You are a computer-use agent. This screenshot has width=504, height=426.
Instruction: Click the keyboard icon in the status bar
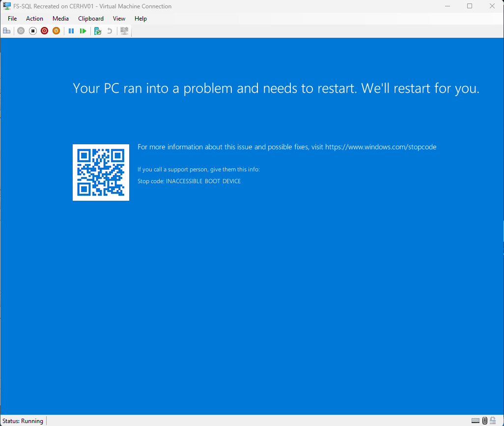[475, 421]
